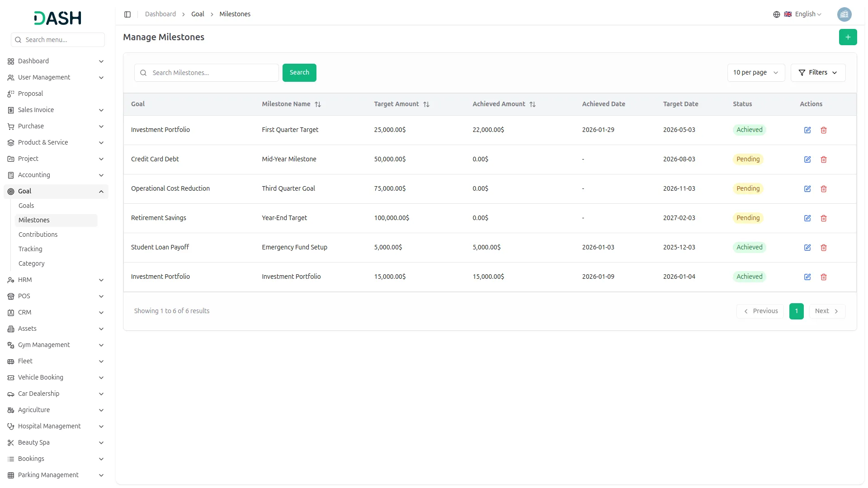This screenshot has width=868, height=488.
Task: Edit the Year-End Target milestone
Action: coord(807,218)
